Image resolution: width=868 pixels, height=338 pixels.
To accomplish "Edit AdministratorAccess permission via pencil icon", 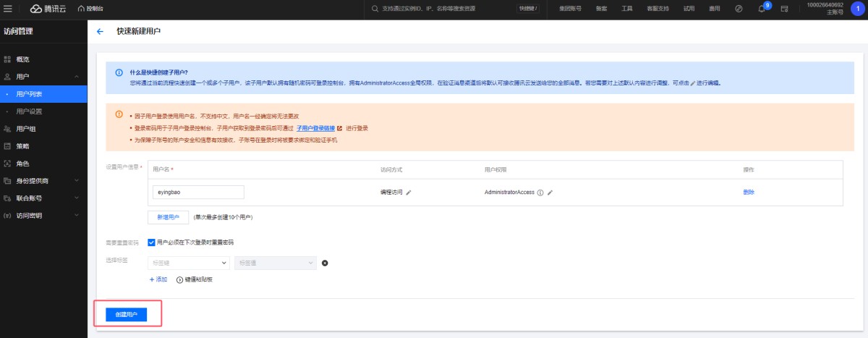I will point(550,193).
